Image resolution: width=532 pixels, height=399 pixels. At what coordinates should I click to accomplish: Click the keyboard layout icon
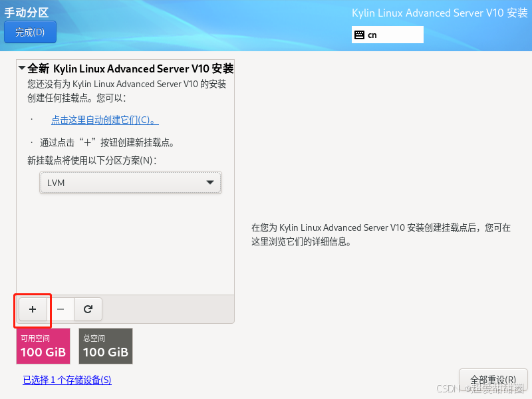[359, 35]
